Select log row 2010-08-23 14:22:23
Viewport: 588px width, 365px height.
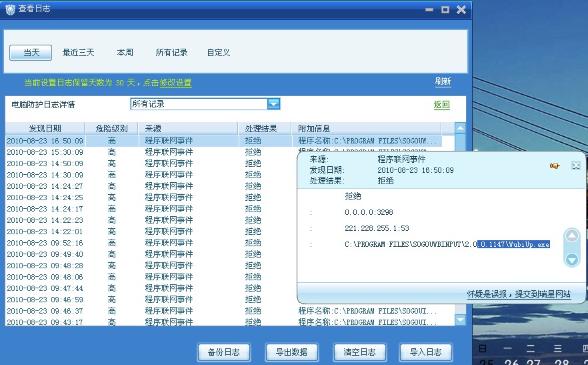click(x=151, y=220)
